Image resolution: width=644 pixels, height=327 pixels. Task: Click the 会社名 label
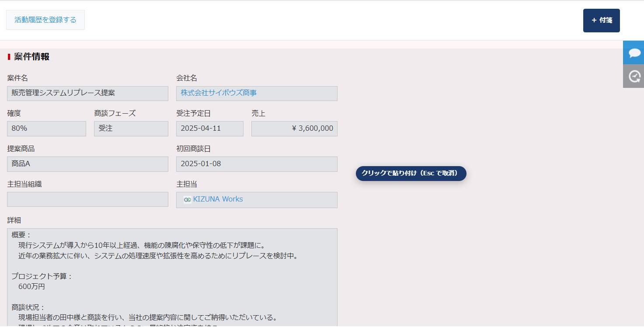(x=187, y=78)
